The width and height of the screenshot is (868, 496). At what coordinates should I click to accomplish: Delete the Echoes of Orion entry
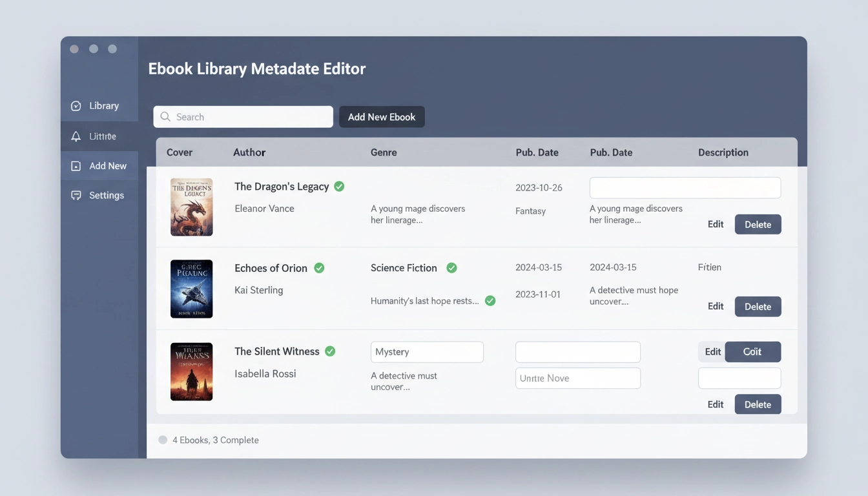tap(758, 306)
